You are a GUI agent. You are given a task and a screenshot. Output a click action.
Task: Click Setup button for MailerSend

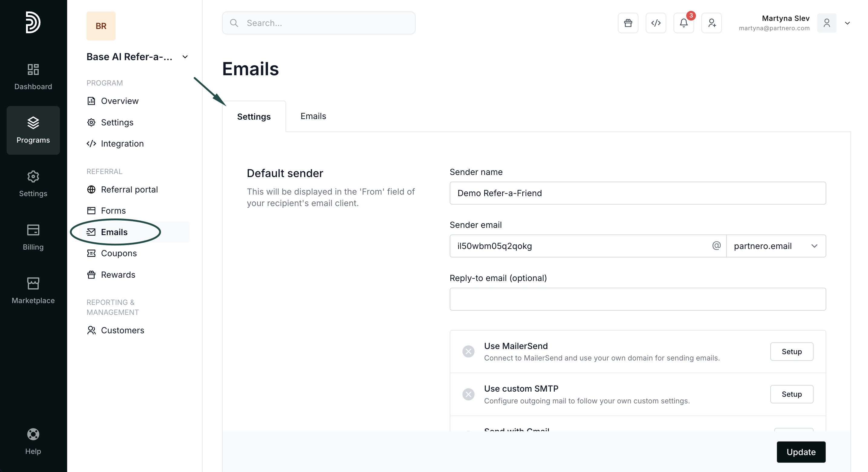coord(791,351)
